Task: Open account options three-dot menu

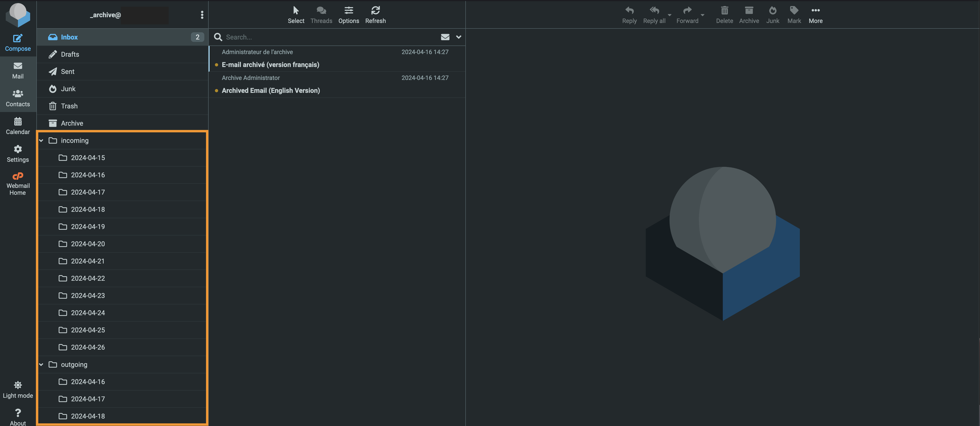Action: click(x=202, y=15)
